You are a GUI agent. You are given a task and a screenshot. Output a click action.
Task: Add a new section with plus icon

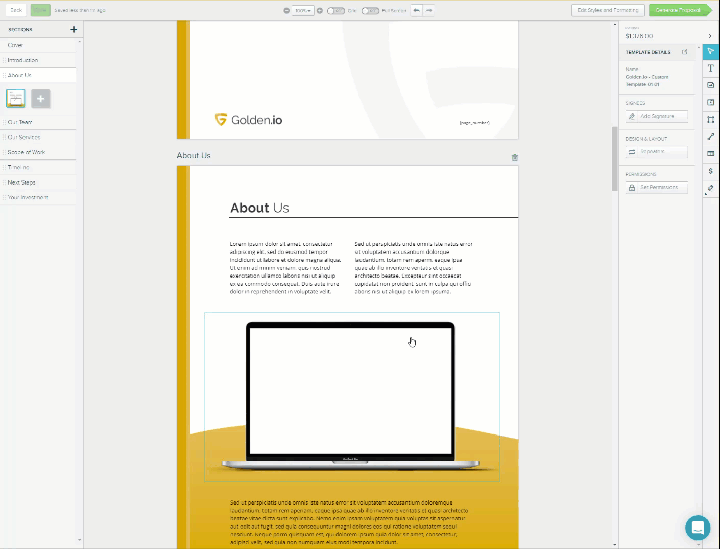click(73, 29)
